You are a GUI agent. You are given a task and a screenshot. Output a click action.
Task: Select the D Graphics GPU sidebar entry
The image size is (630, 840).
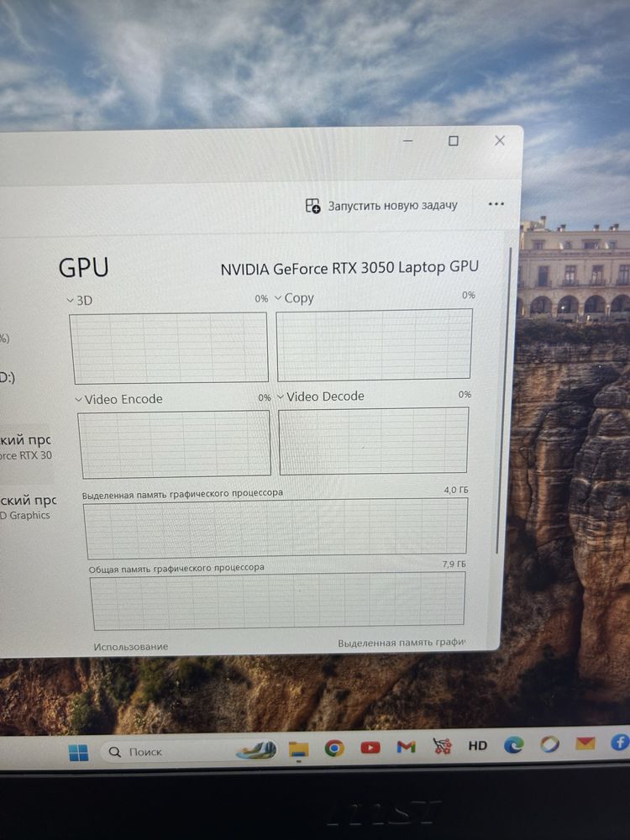[26, 507]
